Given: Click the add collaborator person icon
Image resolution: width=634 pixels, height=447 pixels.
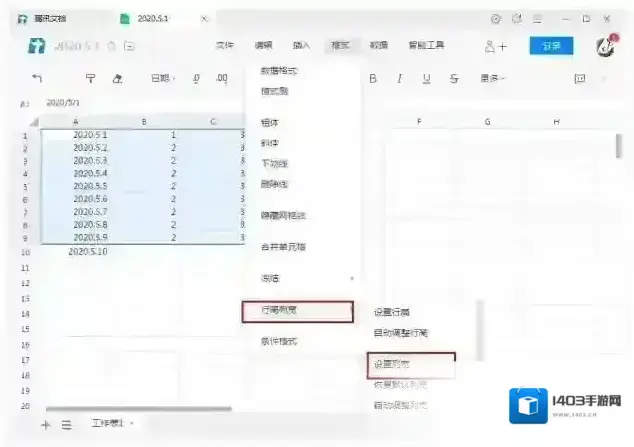Looking at the screenshot, I should (x=494, y=46).
